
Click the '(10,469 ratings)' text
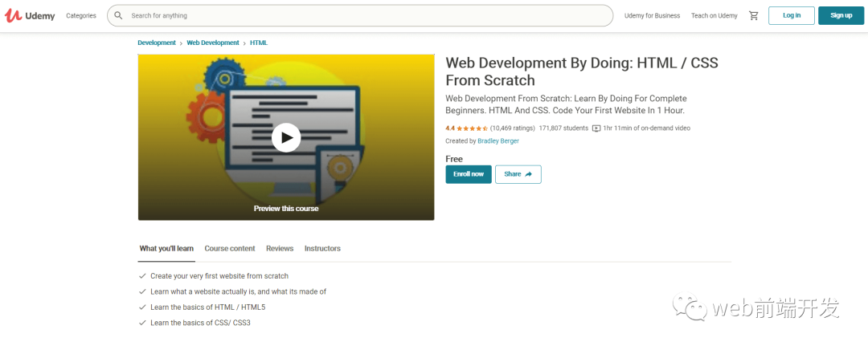coord(513,128)
